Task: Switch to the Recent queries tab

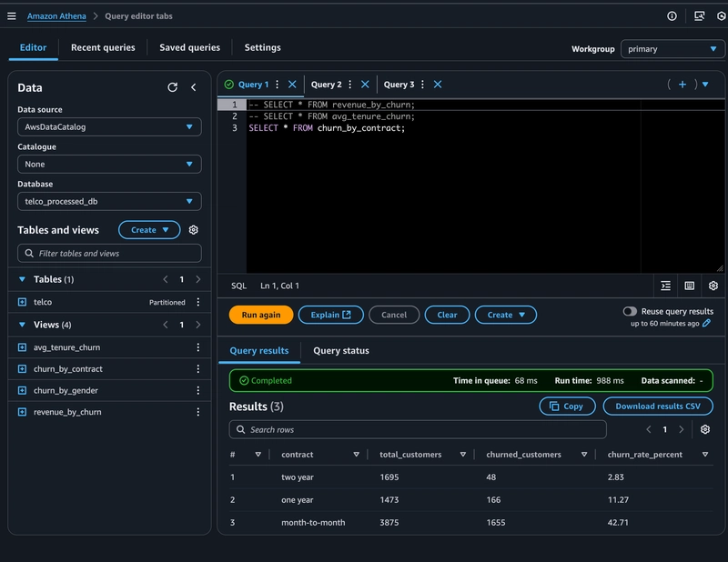Action: (x=103, y=47)
